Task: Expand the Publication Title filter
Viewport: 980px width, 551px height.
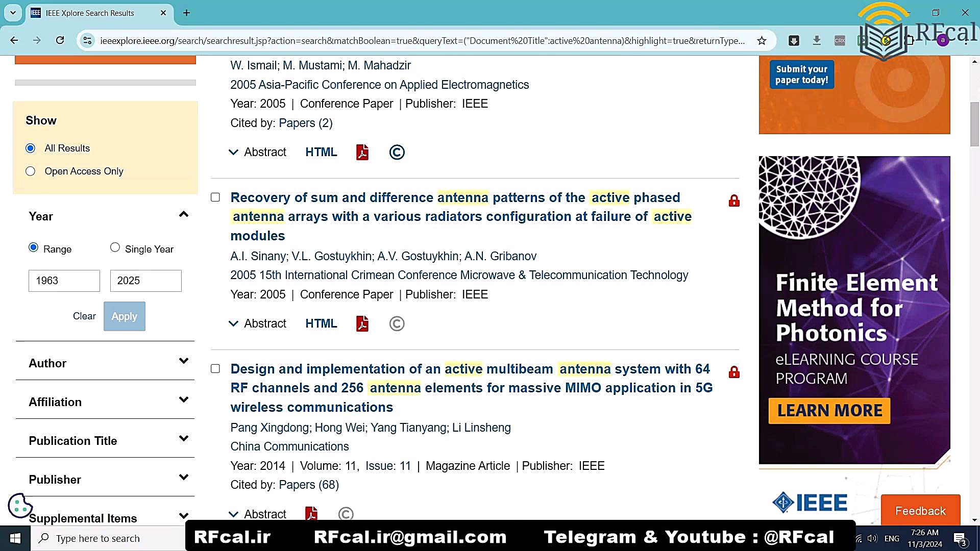Action: point(183,439)
